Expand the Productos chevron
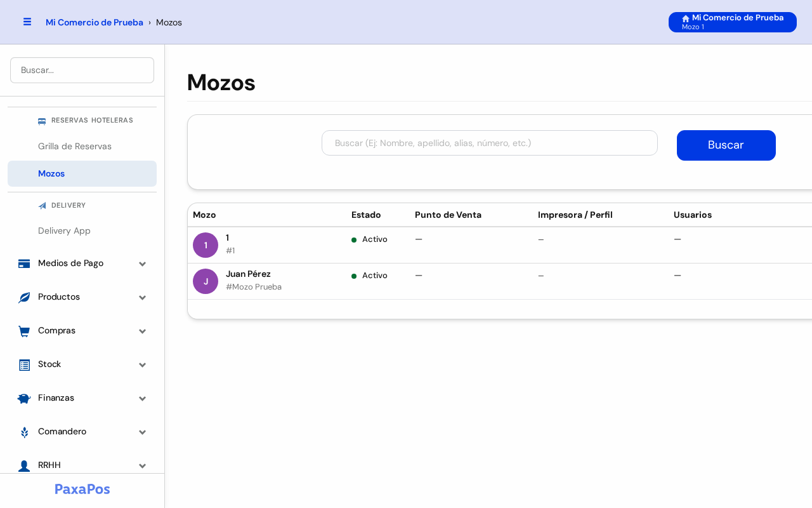 [143, 297]
